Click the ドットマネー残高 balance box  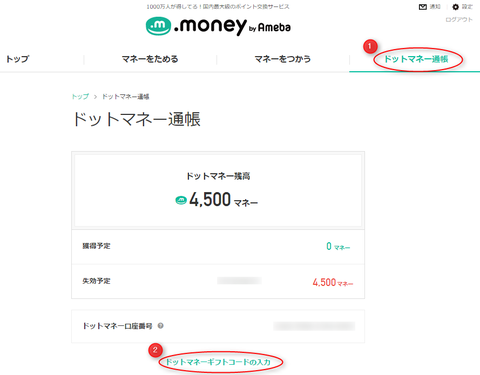[x=218, y=190]
